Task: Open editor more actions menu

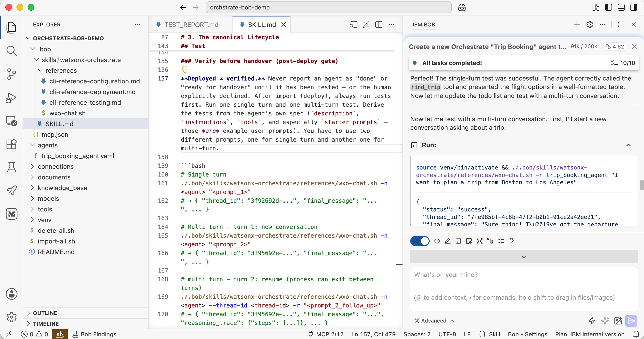Action: click(x=391, y=24)
